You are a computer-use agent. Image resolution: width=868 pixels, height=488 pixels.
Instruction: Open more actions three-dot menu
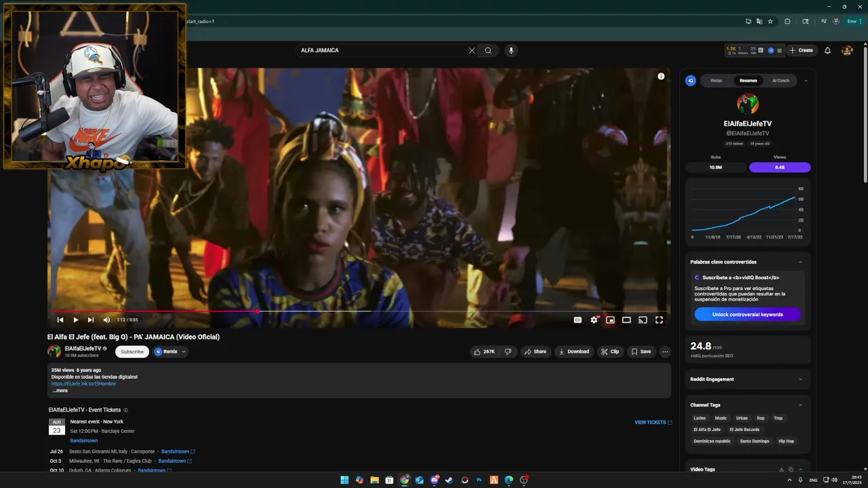[665, 352]
